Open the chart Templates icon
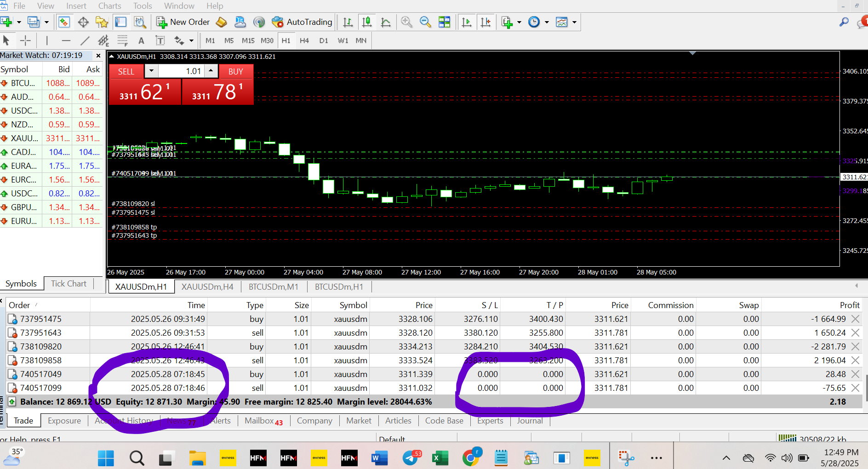The width and height of the screenshot is (868, 469). tap(562, 22)
